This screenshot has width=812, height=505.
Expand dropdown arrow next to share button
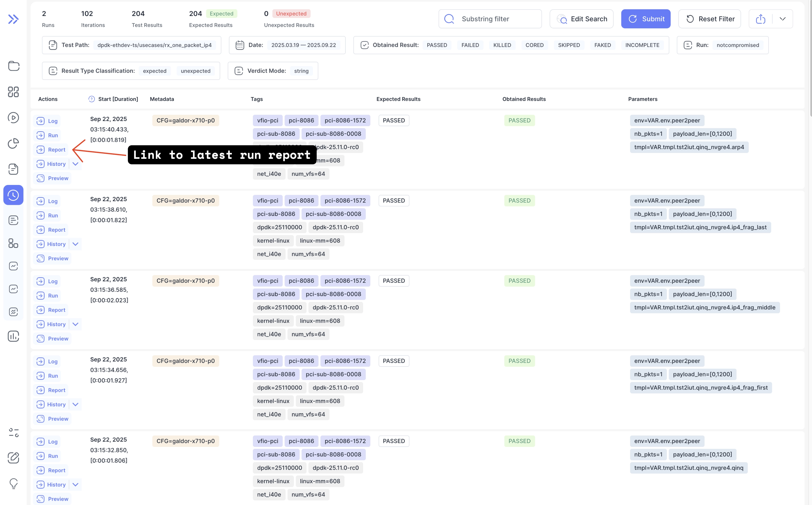[x=782, y=19]
